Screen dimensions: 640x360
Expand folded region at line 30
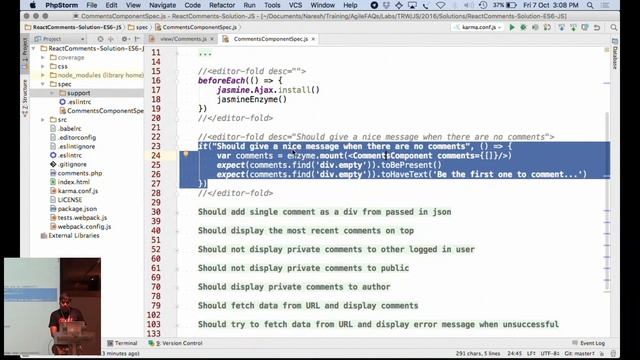pos(177,212)
